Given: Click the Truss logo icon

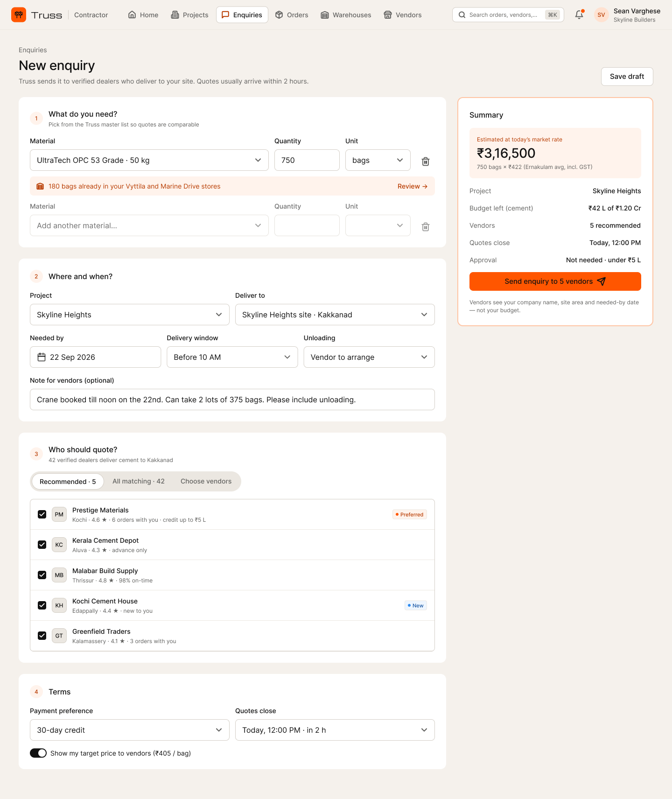Looking at the screenshot, I should pyautogui.click(x=19, y=15).
